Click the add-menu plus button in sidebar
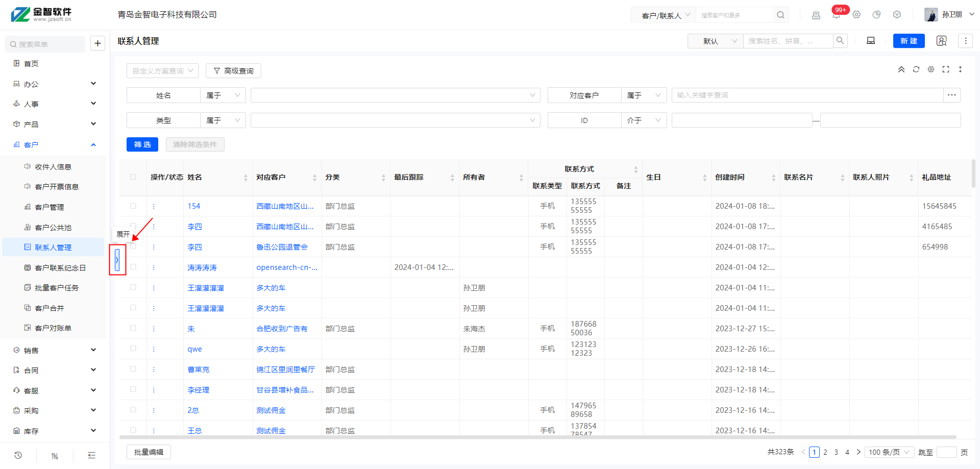The image size is (980, 469). tap(97, 43)
